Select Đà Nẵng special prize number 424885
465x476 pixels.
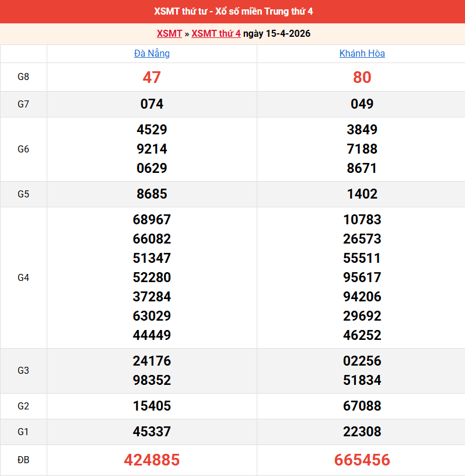pos(152,460)
